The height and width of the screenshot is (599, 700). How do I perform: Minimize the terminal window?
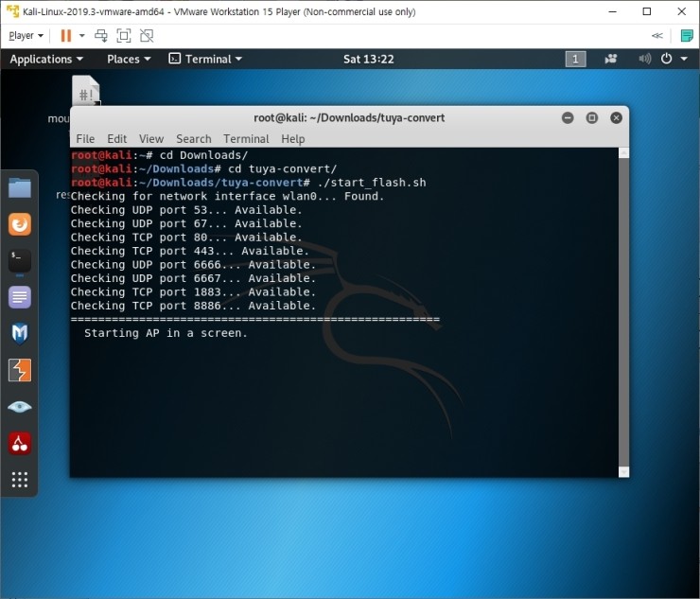coord(568,118)
